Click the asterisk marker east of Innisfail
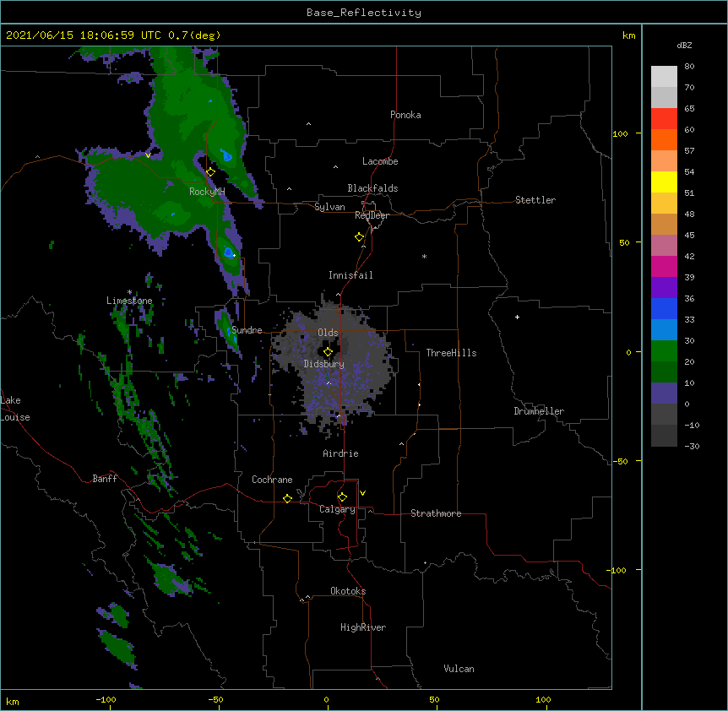Image resolution: width=728 pixels, height=711 pixels. click(x=424, y=256)
